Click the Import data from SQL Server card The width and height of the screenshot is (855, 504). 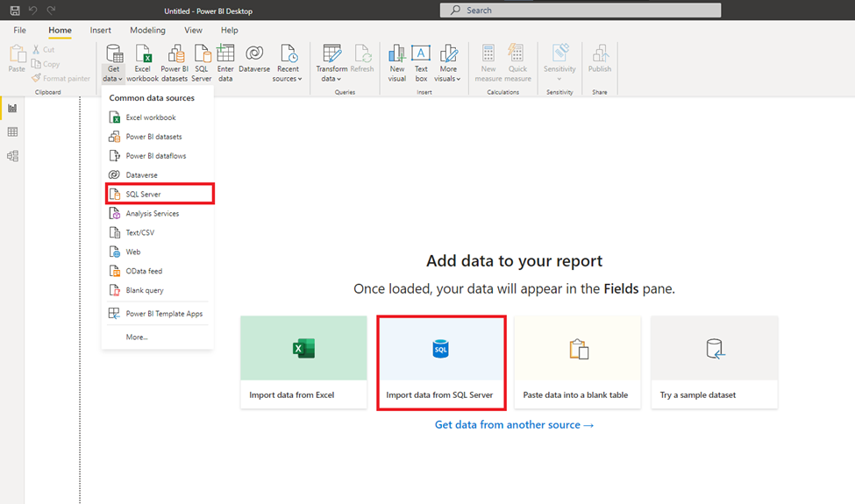[440, 362]
